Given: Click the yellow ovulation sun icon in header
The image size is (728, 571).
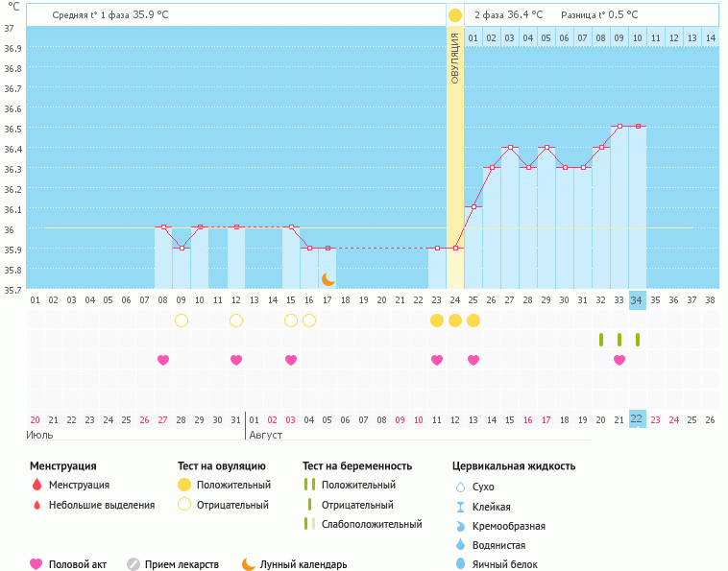Looking at the screenshot, I should pos(455,14).
